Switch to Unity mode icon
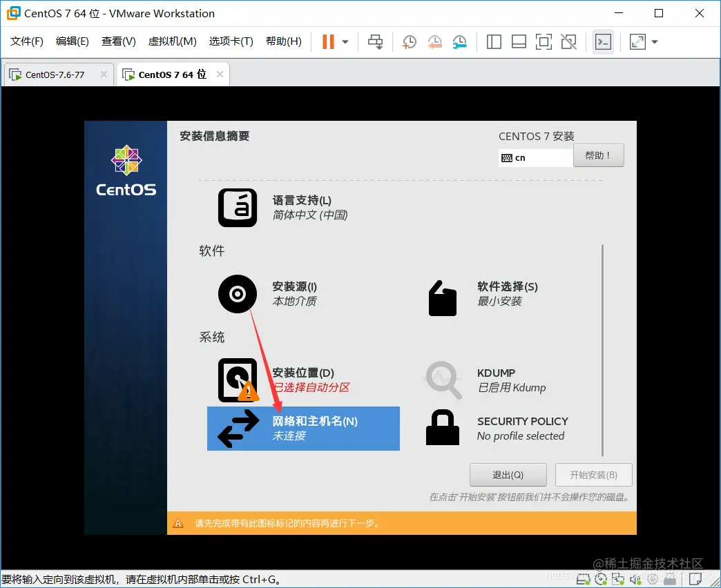 (569, 42)
